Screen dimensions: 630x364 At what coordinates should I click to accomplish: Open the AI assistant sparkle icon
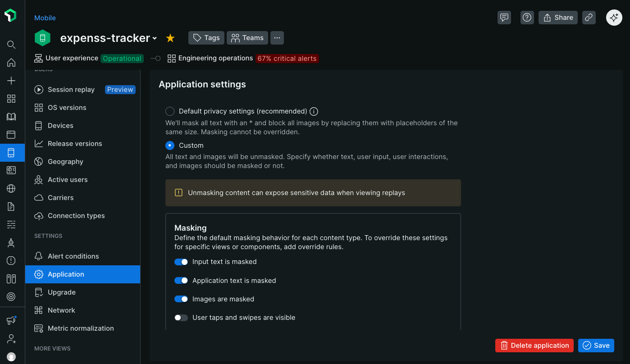pyautogui.click(x=614, y=18)
